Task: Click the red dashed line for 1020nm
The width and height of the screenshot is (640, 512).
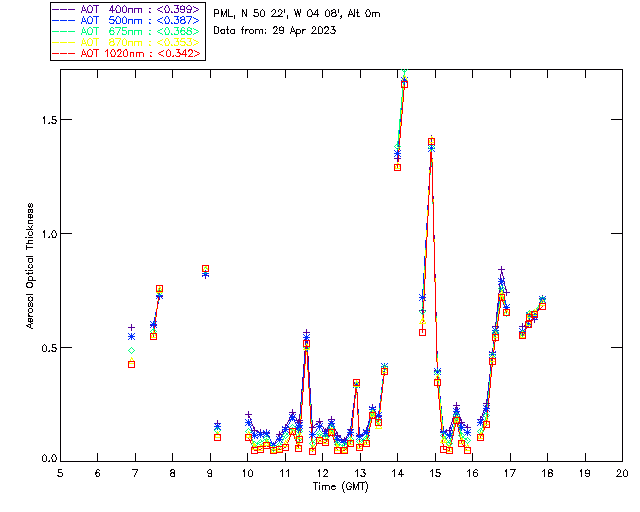Action: tap(65, 53)
